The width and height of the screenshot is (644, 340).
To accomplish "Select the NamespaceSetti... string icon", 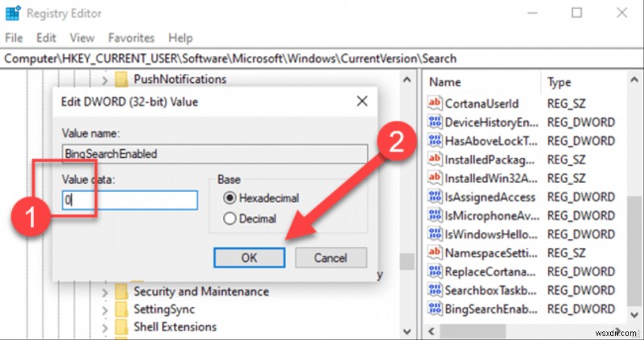I will 435,253.
